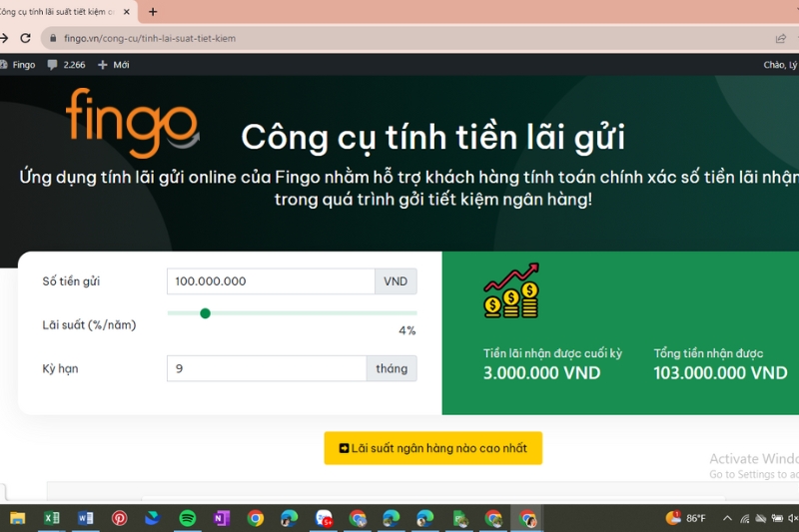Image resolution: width=799 pixels, height=532 pixels.
Task: Click the Wi-Fi network tray icon
Action: [744, 519]
